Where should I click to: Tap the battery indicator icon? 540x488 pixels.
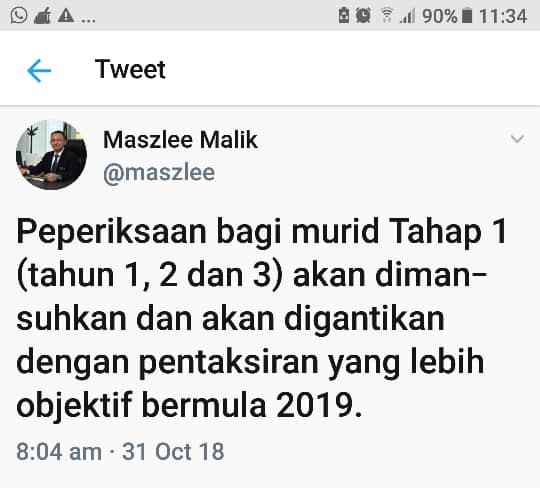tap(466, 16)
